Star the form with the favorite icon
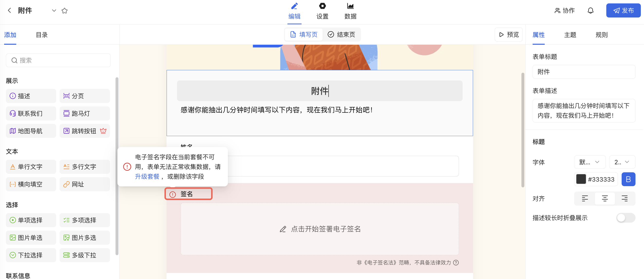644x279 pixels. (x=64, y=10)
